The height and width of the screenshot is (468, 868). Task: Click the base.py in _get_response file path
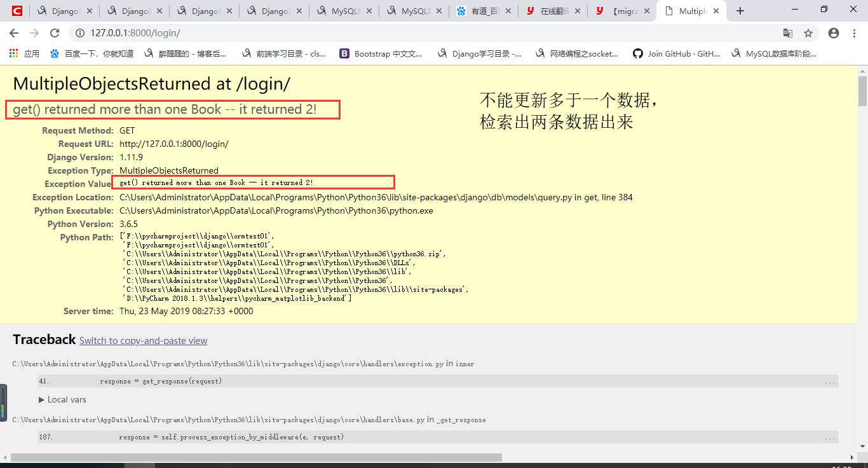(249, 420)
